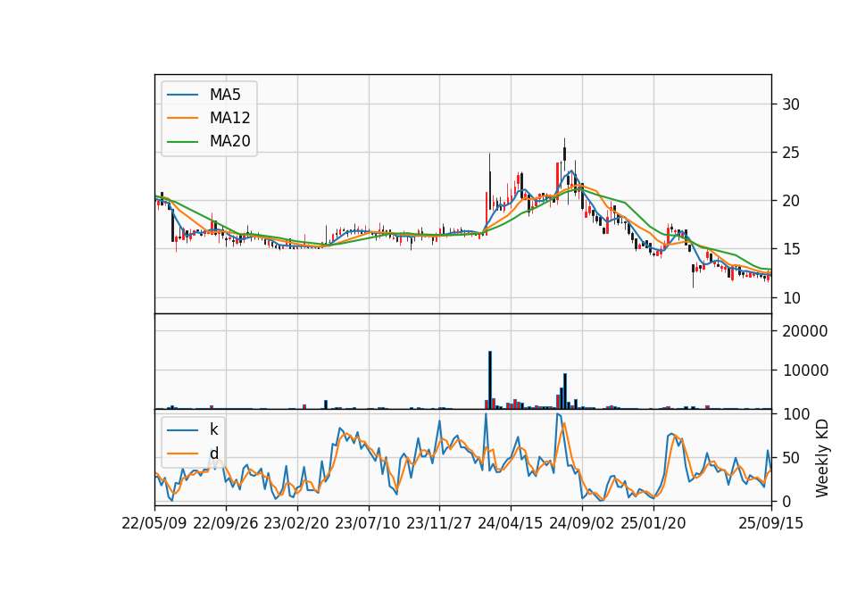This screenshot has height=616, width=857.
Task: Click the second-tallest volume bar near 24/08
Action: tap(565, 391)
